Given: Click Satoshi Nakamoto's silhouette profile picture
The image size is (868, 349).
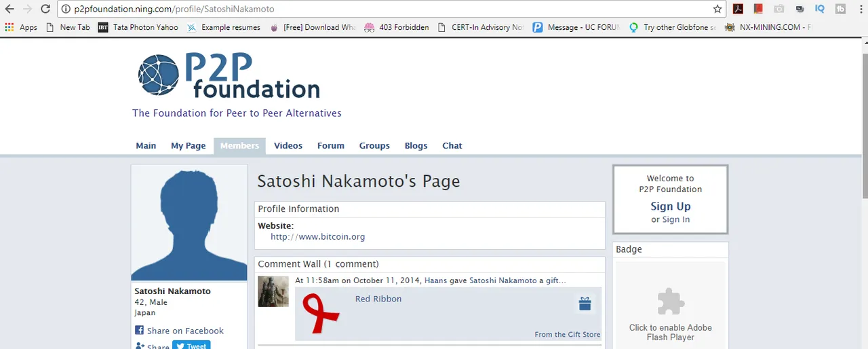Looking at the screenshot, I should [x=189, y=223].
